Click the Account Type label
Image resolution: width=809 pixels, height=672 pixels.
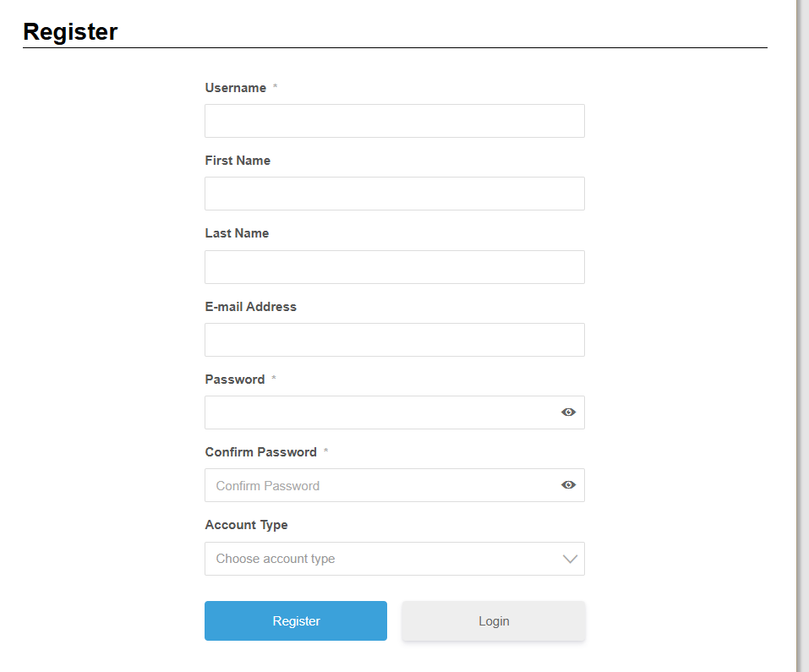tap(246, 525)
